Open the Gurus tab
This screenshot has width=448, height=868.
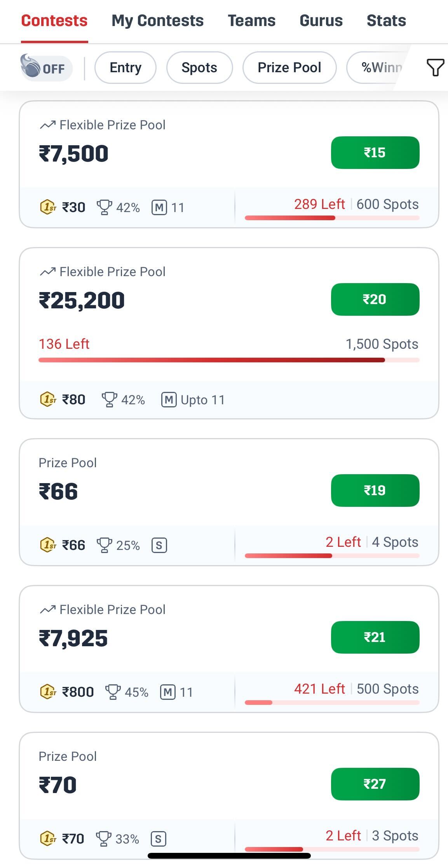(321, 21)
